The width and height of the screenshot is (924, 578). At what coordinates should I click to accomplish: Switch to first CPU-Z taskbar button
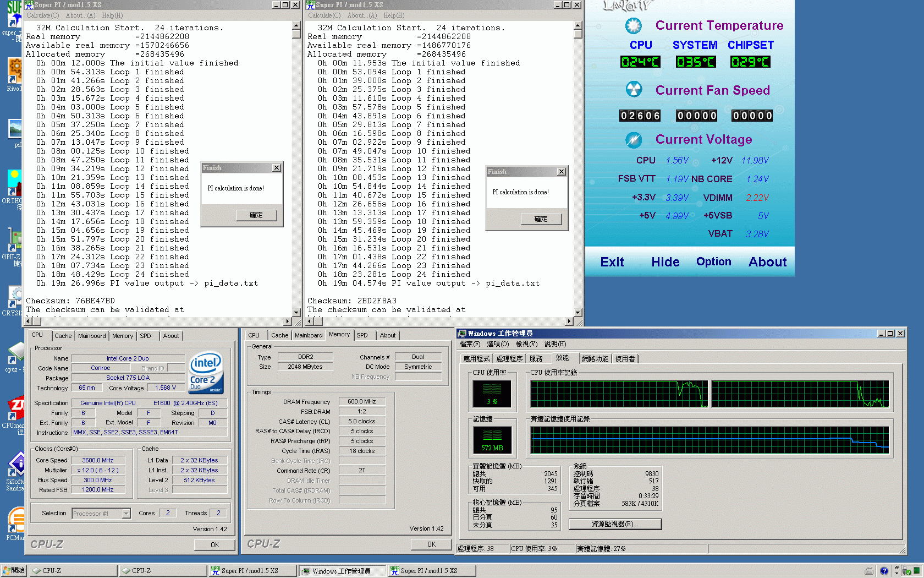click(73, 571)
